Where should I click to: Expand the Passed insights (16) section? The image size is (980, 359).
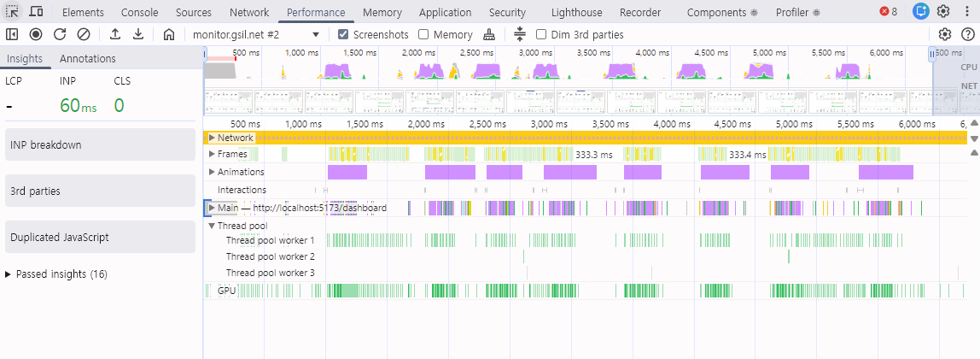coord(56,274)
